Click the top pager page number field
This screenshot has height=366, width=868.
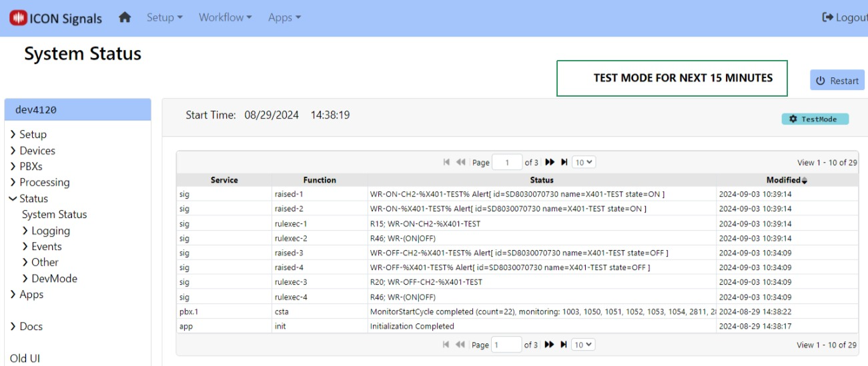507,162
